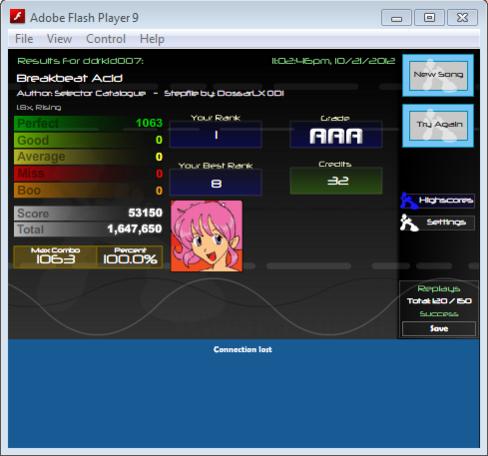
Task: Save the replay
Action: pyautogui.click(x=439, y=329)
